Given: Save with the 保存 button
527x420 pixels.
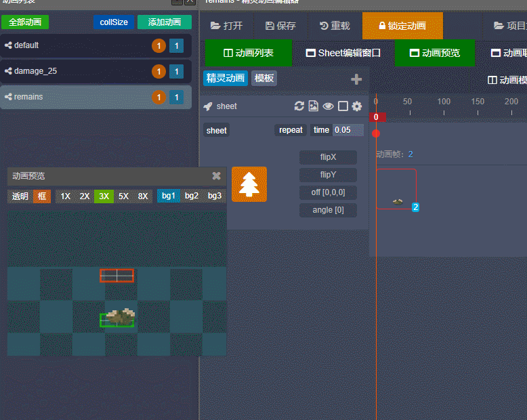Looking at the screenshot, I should [280, 26].
